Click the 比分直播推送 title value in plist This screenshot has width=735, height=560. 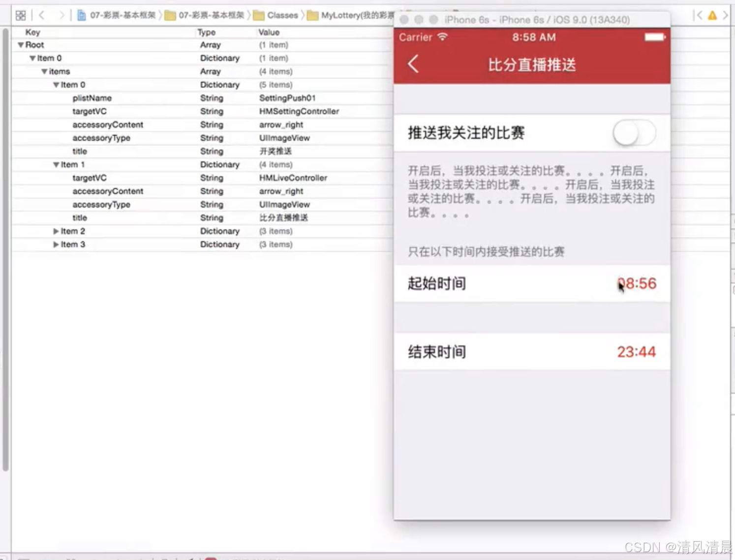point(283,218)
